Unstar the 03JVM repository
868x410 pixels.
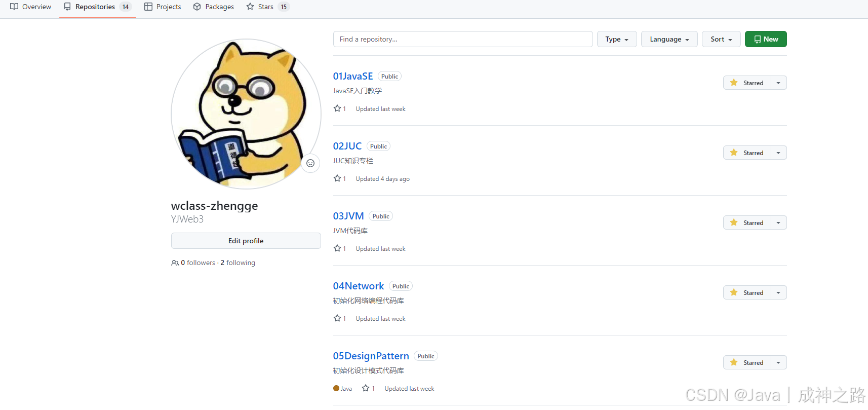(746, 222)
